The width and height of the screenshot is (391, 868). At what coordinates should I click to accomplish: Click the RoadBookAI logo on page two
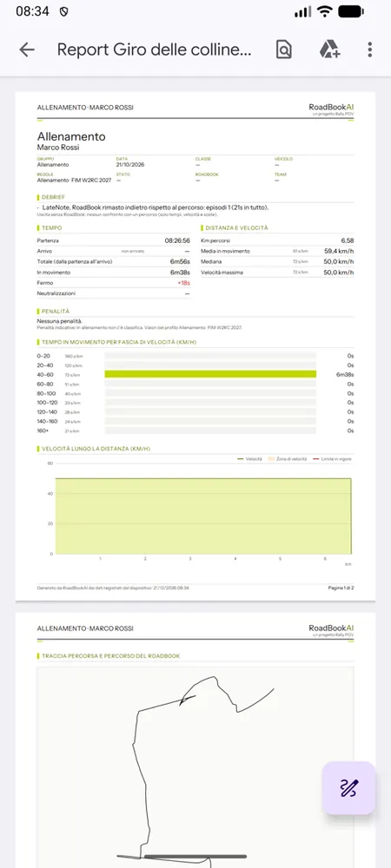(x=331, y=628)
